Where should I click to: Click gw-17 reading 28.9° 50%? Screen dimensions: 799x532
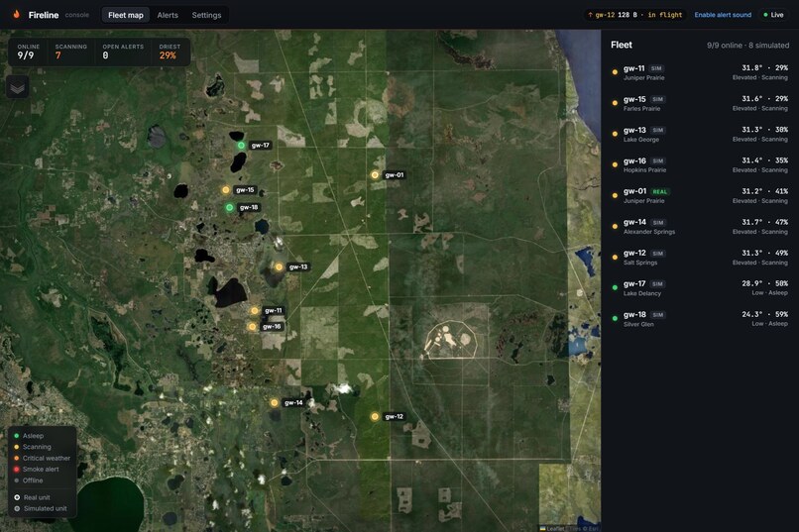click(765, 283)
